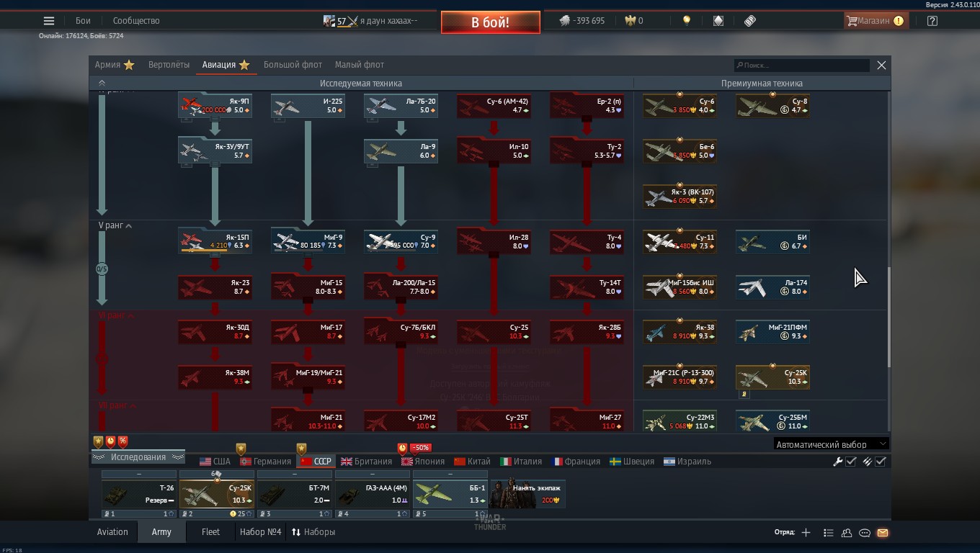Viewport: 980px width, 553px height.
Task: Toggle checkbox next to the wrench icon
Action: click(x=851, y=462)
